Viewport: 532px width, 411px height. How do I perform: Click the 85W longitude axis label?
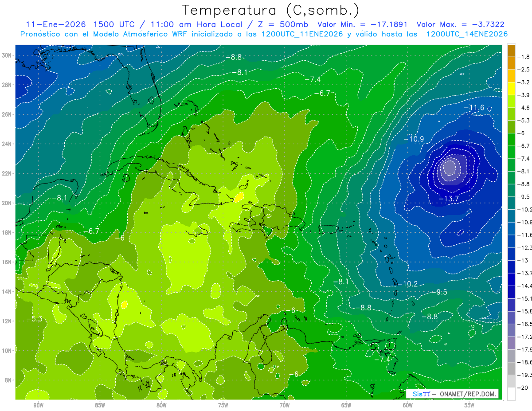pyautogui.click(x=100, y=405)
